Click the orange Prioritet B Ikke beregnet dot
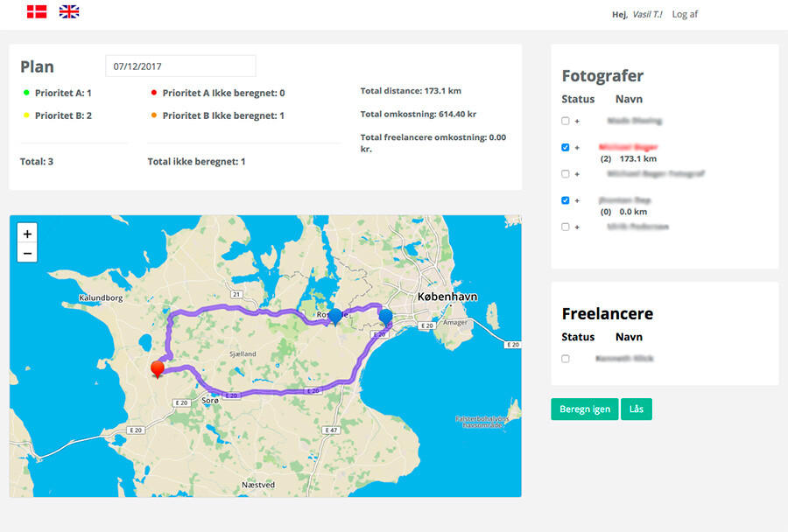The width and height of the screenshot is (788, 532). [x=154, y=115]
